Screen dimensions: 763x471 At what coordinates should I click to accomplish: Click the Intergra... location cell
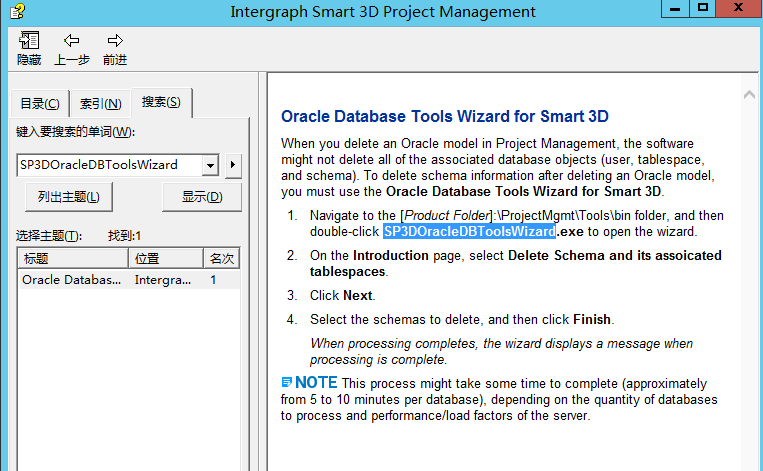click(x=163, y=280)
